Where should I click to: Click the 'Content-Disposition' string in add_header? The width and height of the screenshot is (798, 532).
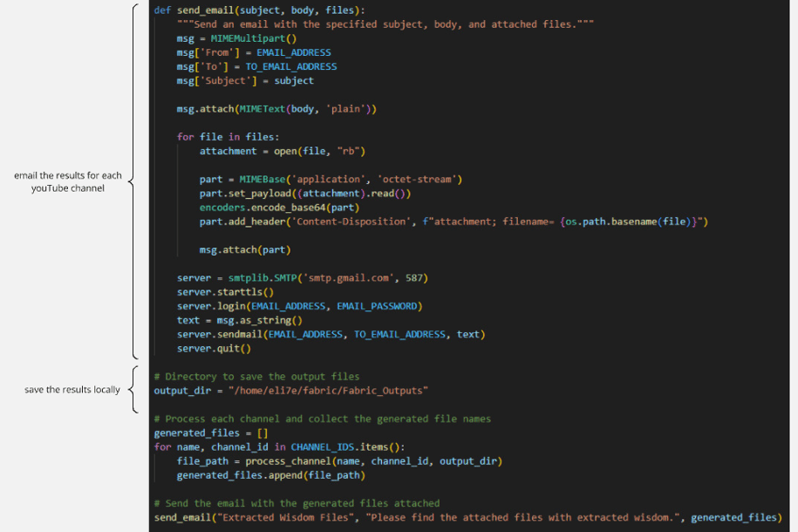click(351, 222)
